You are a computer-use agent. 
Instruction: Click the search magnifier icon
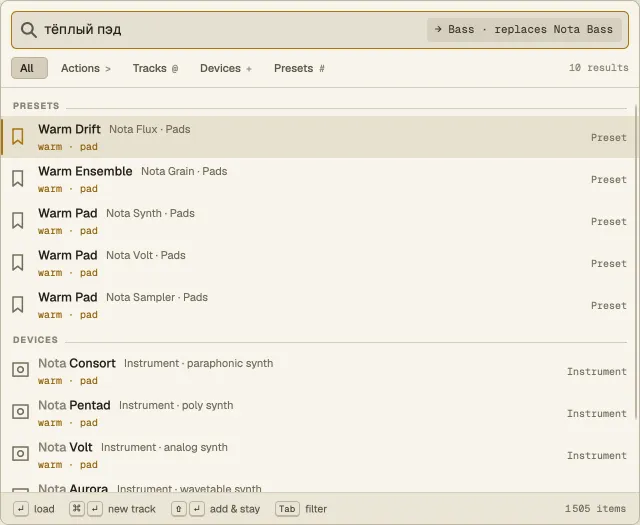29,30
